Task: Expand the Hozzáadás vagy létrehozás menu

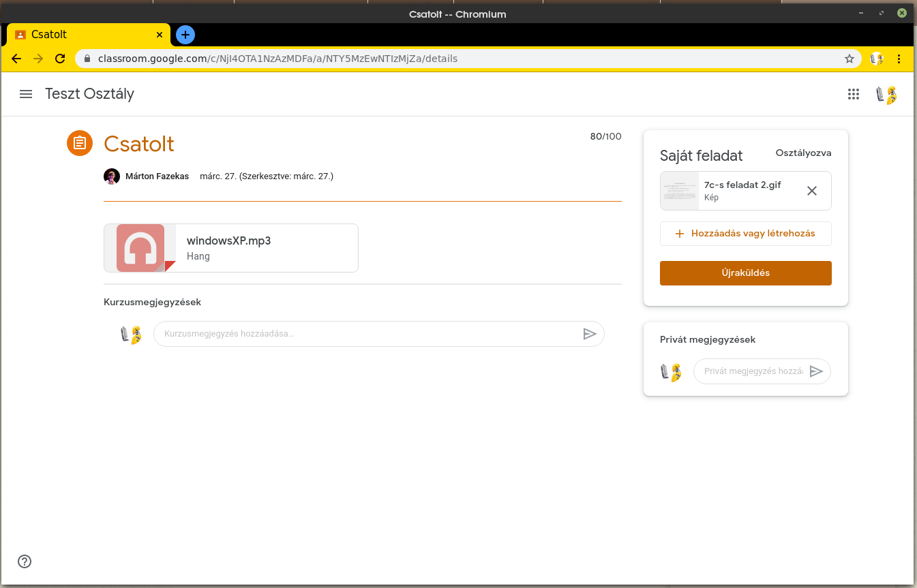Action: click(x=745, y=234)
